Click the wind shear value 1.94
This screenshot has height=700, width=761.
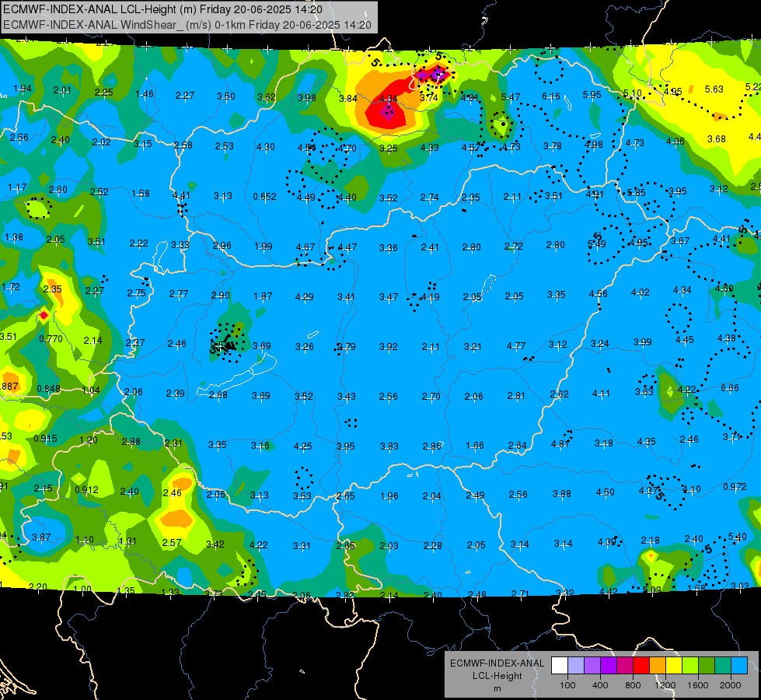[23, 89]
